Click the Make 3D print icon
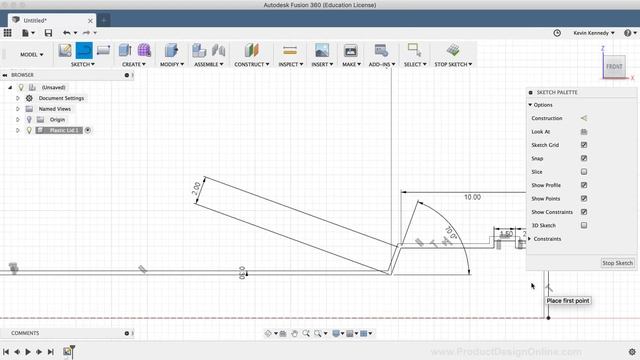The width and height of the screenshot is (640, 360). [x=350, y=50]
